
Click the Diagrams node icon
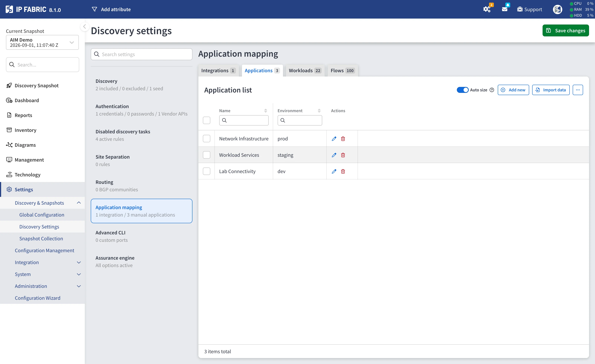click(9, 145)
